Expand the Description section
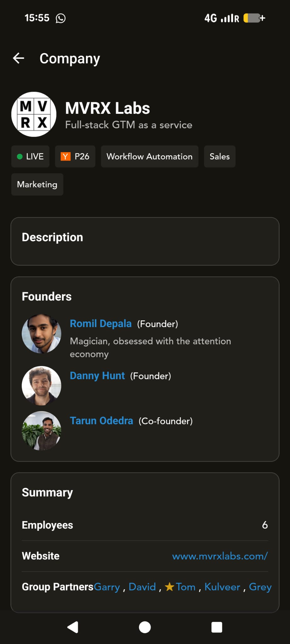Screen dimensions: 290x644 pyautogui.click(x=145, y=241)
